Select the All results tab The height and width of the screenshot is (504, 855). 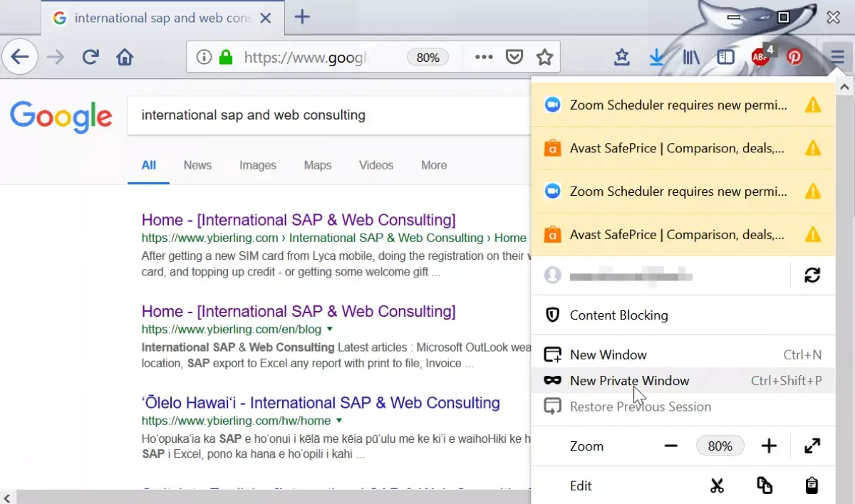pos(148,165)
